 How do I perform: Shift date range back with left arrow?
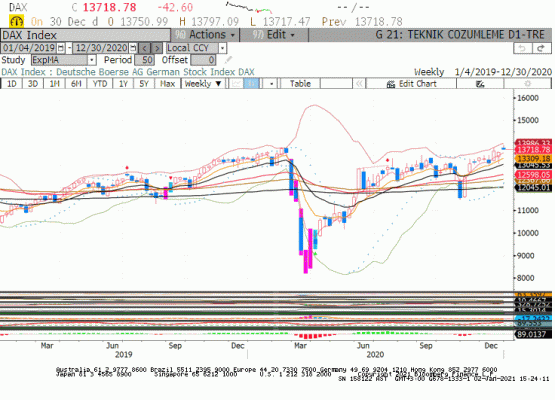144,48
